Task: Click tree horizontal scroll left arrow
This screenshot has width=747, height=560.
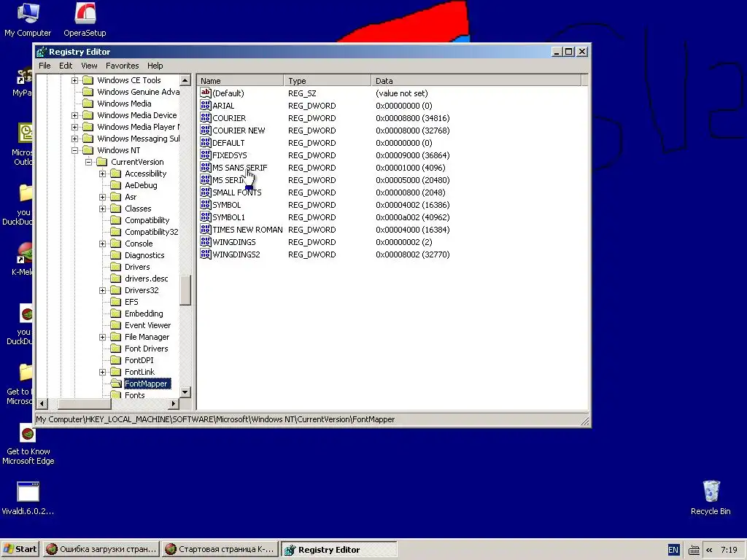Action: (42, 403)
